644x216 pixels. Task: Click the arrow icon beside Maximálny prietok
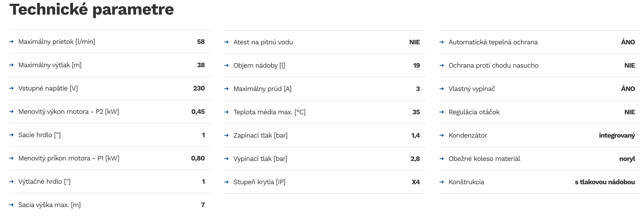click(11, 42)
